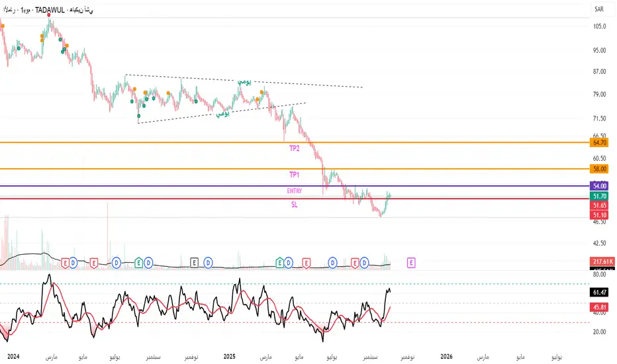Select the orange 64.70 price label
Screen dimensions: 617x364
(599, 142)
